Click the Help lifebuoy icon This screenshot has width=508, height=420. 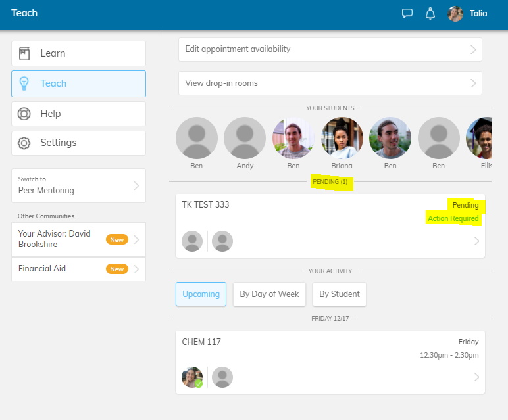pyautogui.click(x=24, y=114)
